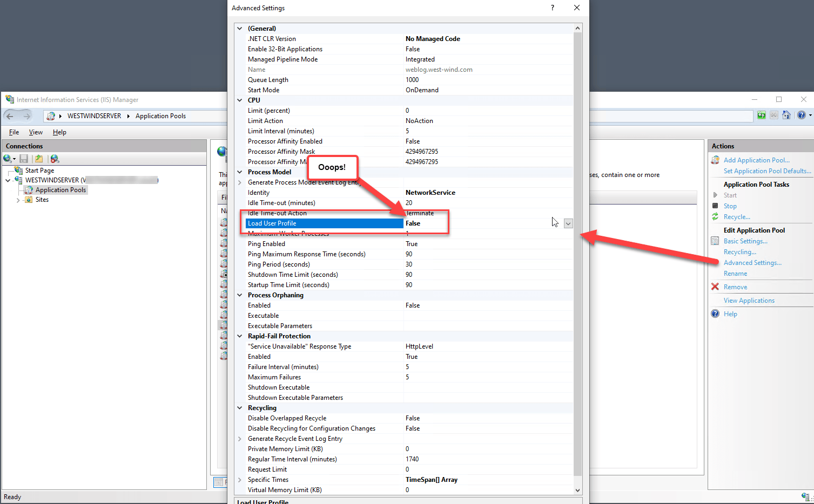Viewport: 814px width, 504px height.
Task: Open the Help icon dropdown arrow in toolbar
Action: coord(810,115)
